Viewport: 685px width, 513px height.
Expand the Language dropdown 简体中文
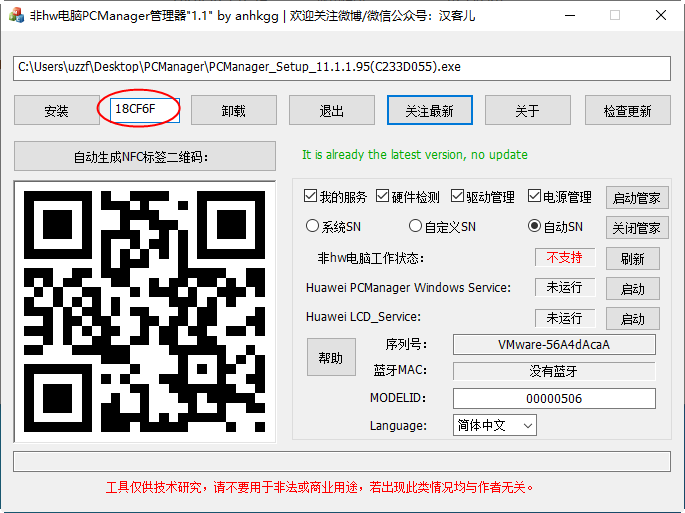495,425
